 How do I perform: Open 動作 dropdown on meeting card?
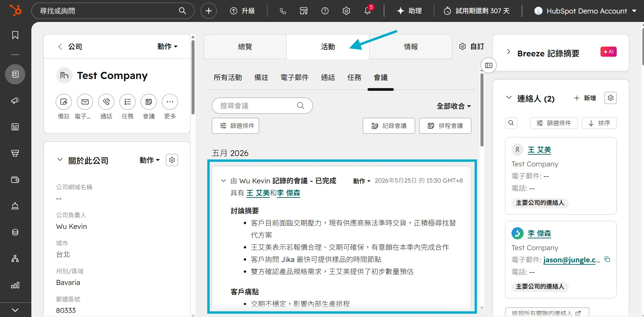[x=361, y=181]
